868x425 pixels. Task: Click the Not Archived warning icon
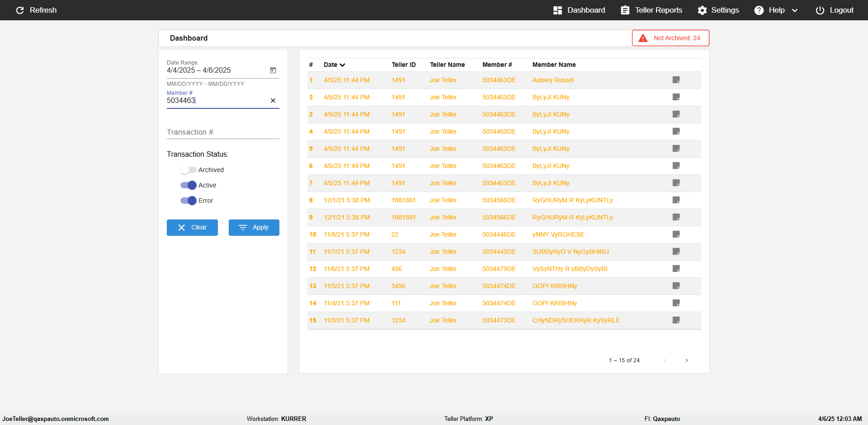(643, 38)
